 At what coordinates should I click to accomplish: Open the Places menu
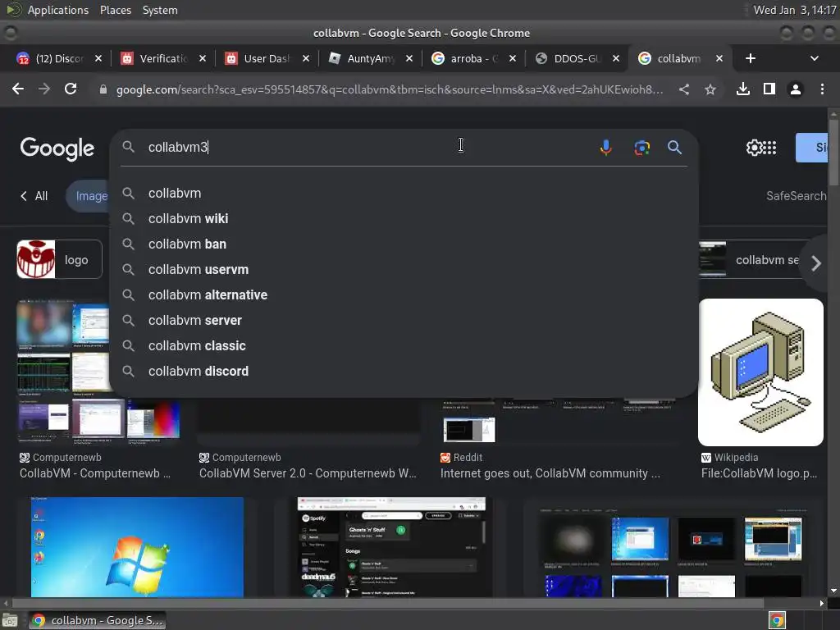coord(115,10)
